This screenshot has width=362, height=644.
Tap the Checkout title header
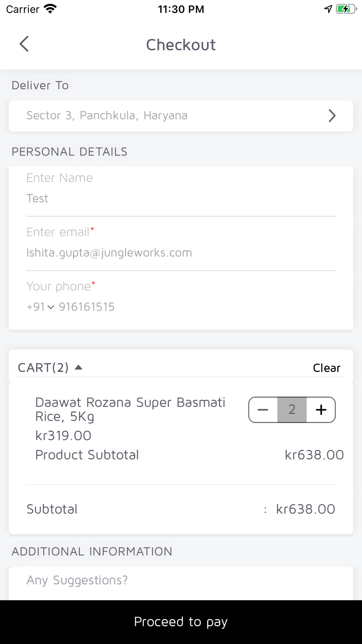point(181,45)
